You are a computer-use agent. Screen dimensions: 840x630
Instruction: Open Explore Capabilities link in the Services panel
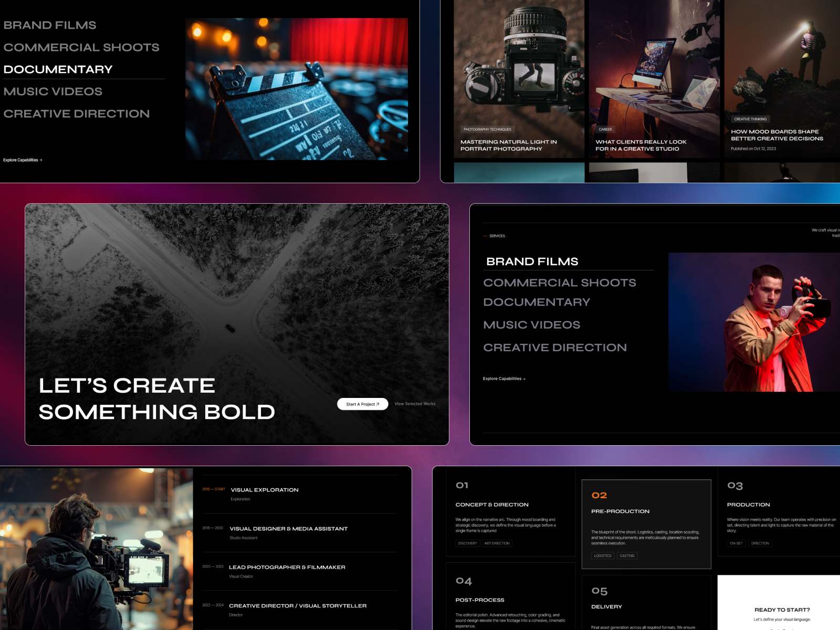[504, 379]
